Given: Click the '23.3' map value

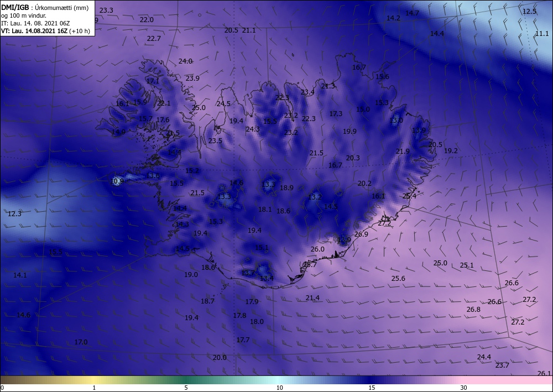Looking at the screenshot, I should [106, 11].
